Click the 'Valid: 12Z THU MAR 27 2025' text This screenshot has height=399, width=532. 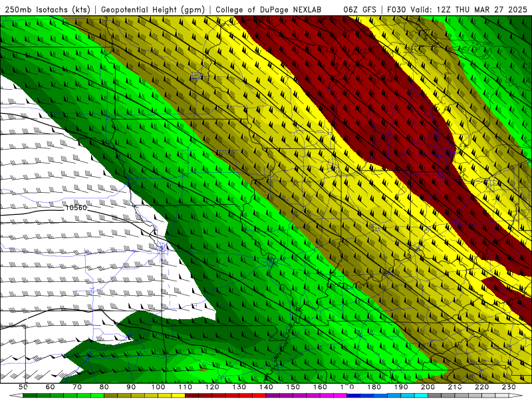(469, 9)
